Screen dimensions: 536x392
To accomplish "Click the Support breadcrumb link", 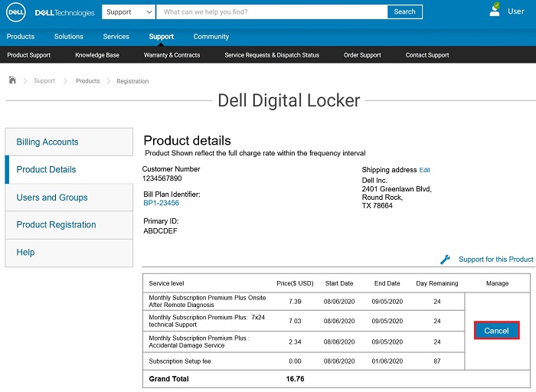I will click(x=44, y=80).
